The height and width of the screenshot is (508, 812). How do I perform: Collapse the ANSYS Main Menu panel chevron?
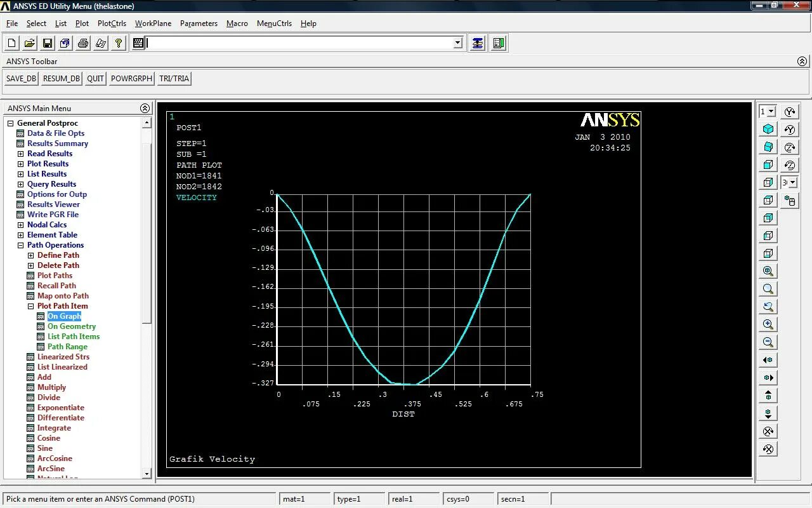pos(145,109)
